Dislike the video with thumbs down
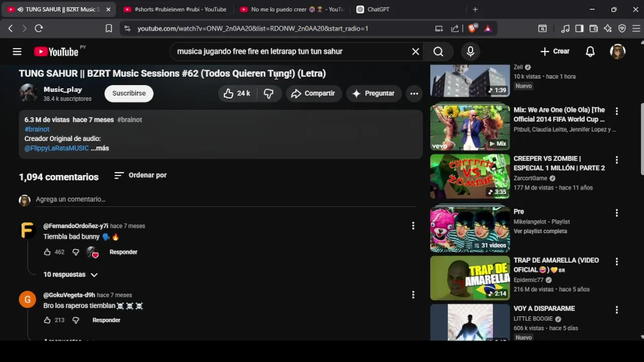644x362 pixels. tap(269, 94)
